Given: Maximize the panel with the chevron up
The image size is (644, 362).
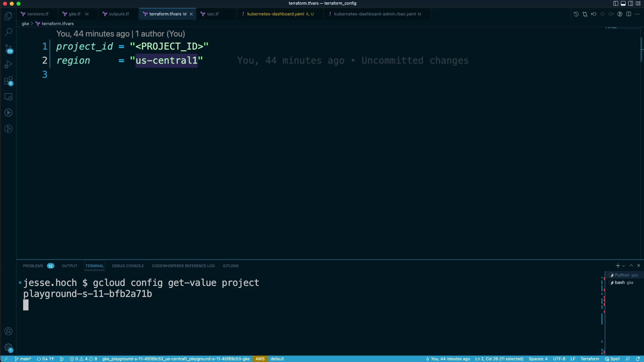Looking at the screenshot, I should (x=631, y=265).
